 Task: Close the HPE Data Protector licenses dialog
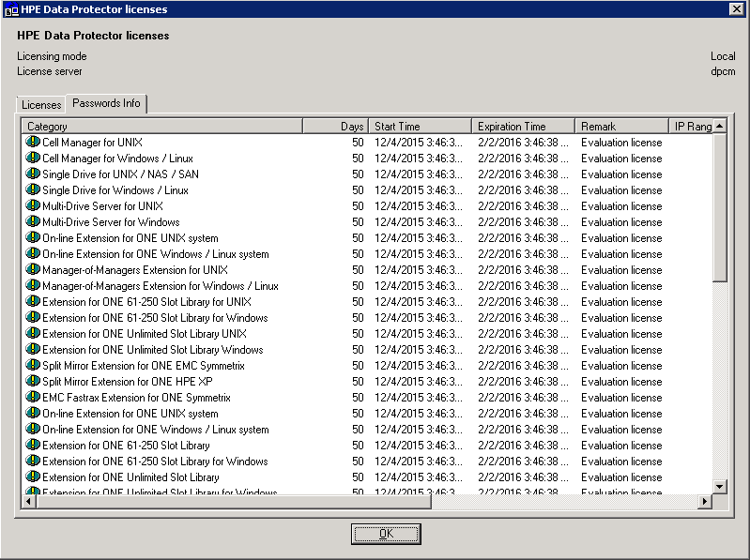[737, 9]
